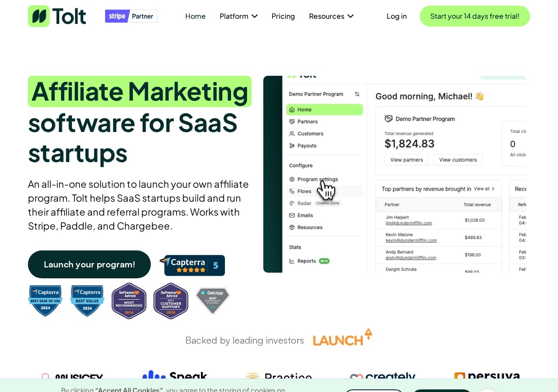Click the Tolt logo in header
The height and width of the screenshot is (392, 558).
(57, 16)
